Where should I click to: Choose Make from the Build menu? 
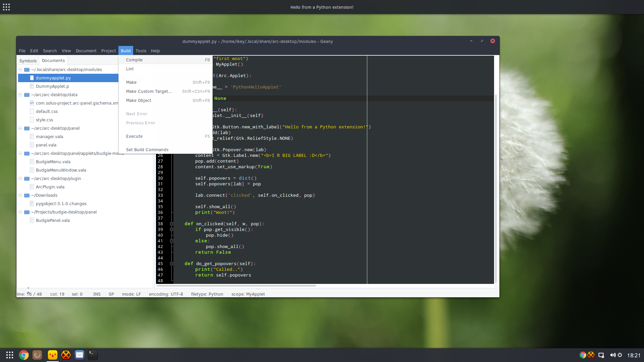tap(165, 82)
